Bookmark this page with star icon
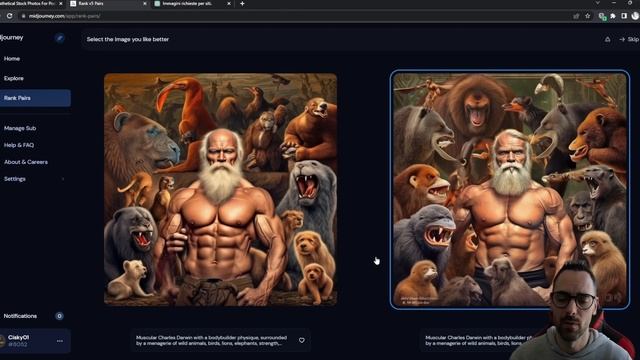Viewport: 640px width, 360px height. (587, 16)
